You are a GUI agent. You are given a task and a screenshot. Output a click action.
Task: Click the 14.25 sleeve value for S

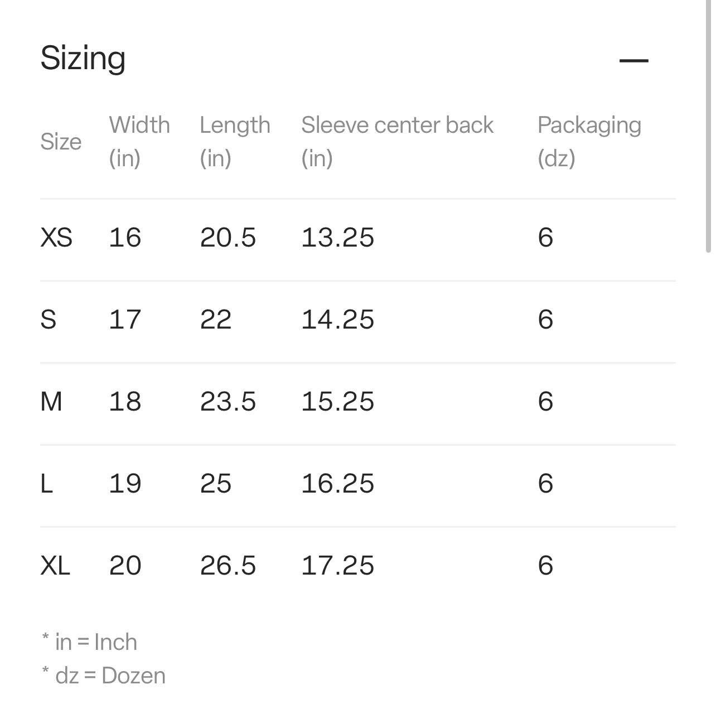click(x=337, y=320)
